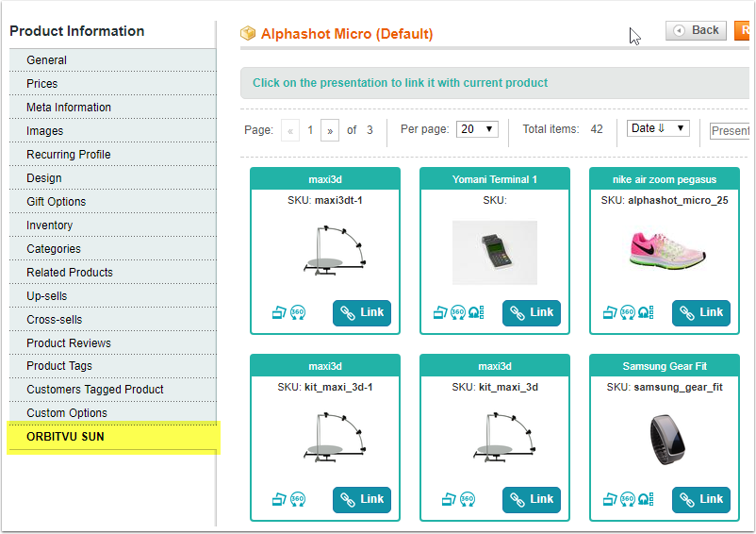Viewport: 756px width, 534px height.
Task: Go to Design tab
Action: pyautogui.click(x=113, y=178)
